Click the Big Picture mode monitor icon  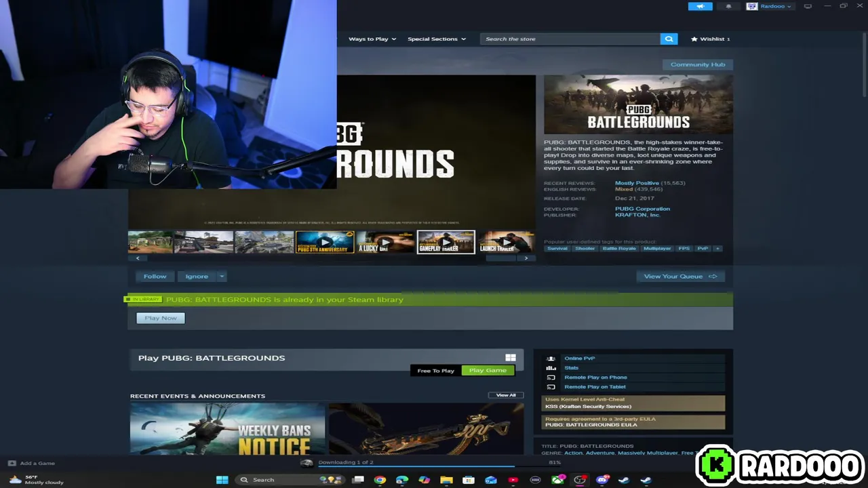[808, 6]
